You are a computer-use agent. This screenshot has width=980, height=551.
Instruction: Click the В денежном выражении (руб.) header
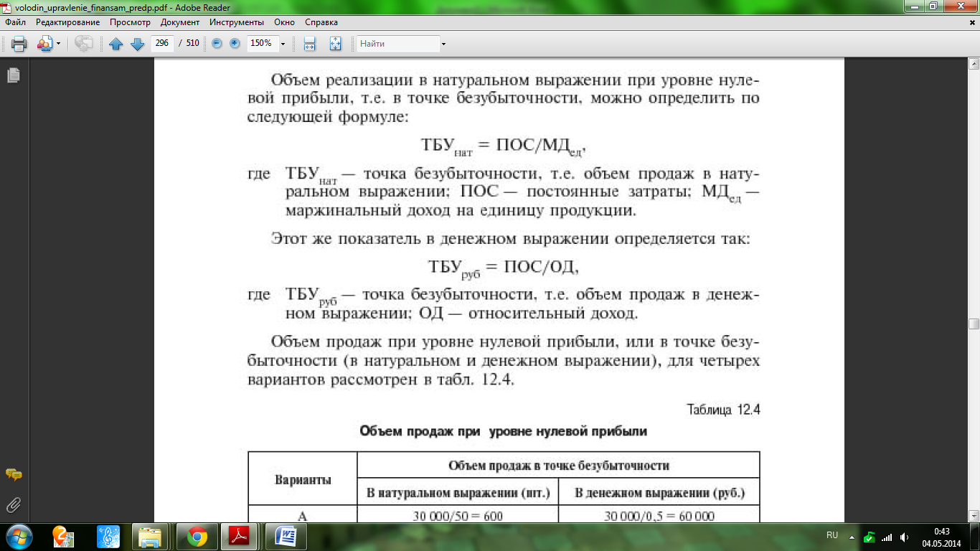click(x=659, y=493)
